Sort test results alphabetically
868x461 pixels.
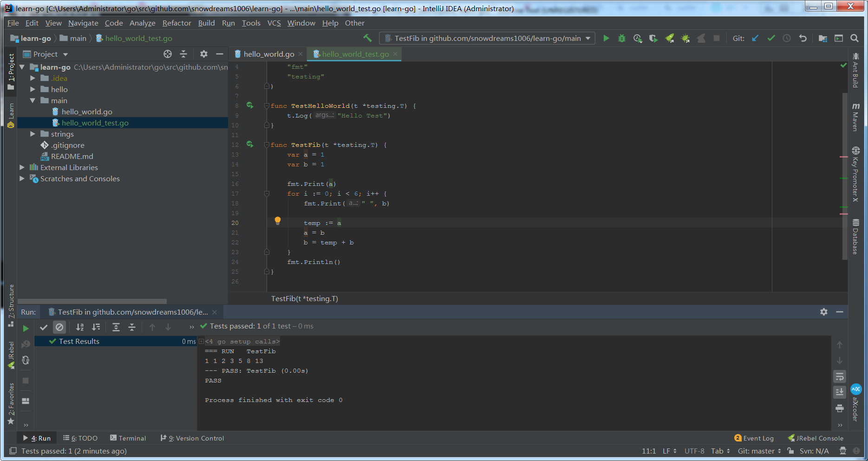pyautogui.click(x=80, y=327)
